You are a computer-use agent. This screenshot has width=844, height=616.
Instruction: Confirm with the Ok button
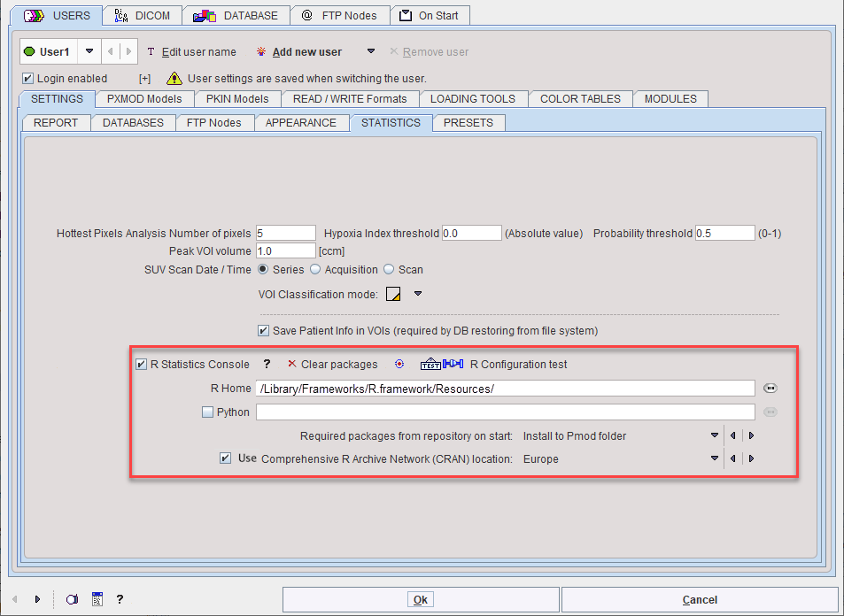[421, 599]
